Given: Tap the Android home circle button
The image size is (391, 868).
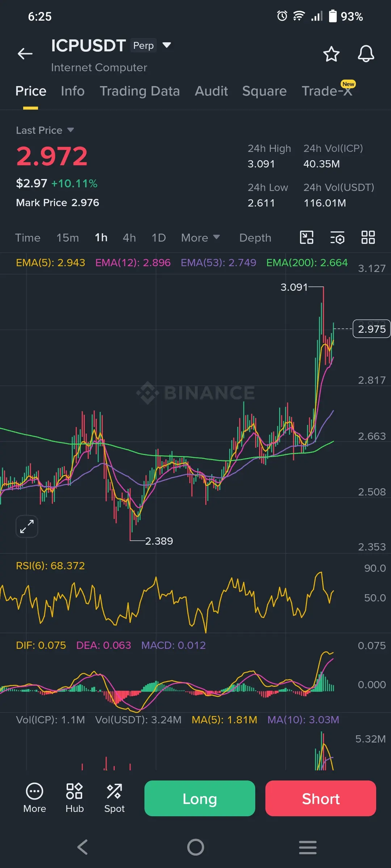Looking at the screenshot, I should pyautogui.click(x=195, y=847).
